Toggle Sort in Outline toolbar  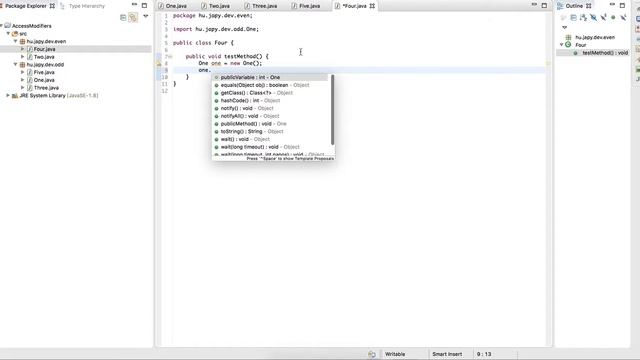[x=583, y=18]
